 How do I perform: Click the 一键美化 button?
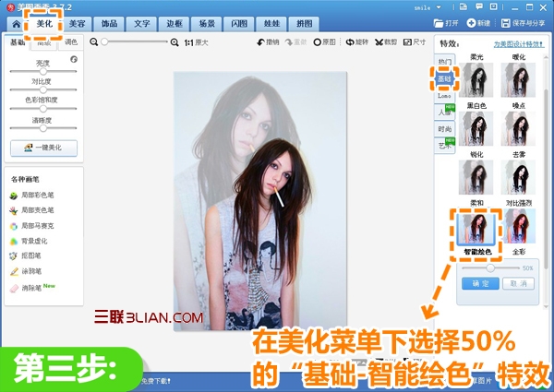click(x=43, y=148)
